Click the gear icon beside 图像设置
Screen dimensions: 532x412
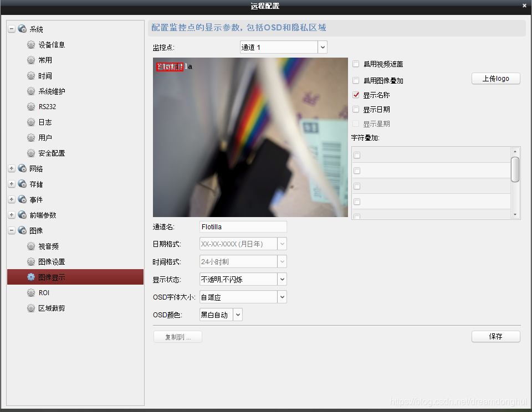click(31, 262)
